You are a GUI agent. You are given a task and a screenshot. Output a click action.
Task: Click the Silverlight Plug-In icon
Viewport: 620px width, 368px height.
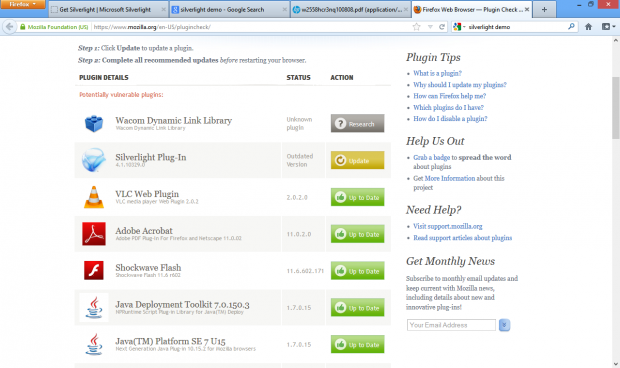click(94, 160)
